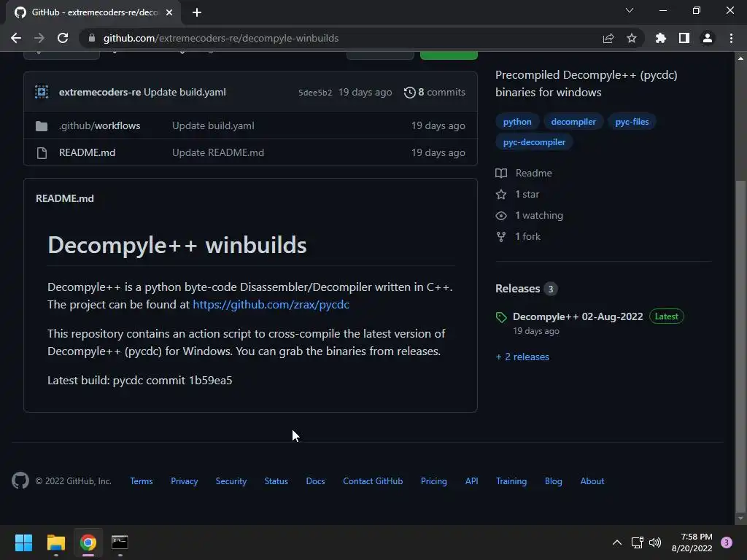This screenshot has width=747, height=560.
Task: Open Chrome extensions puzzle icon
Action: (x=660, y=38)
